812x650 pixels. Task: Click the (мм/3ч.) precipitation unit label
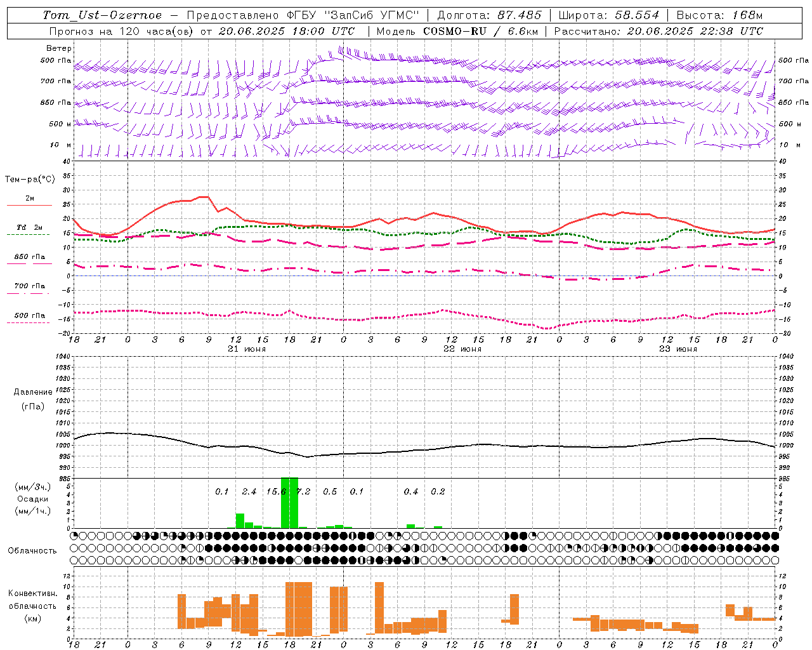[32, 487]
